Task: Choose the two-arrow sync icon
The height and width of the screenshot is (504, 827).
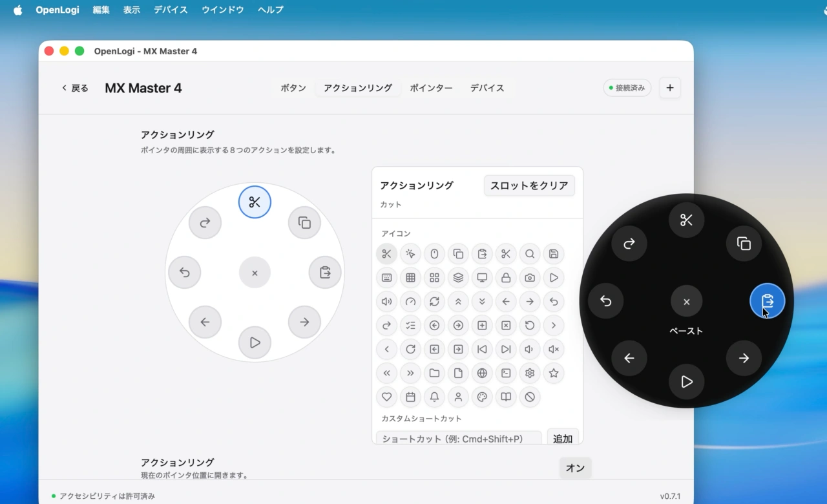Action: tap(434, 302)
